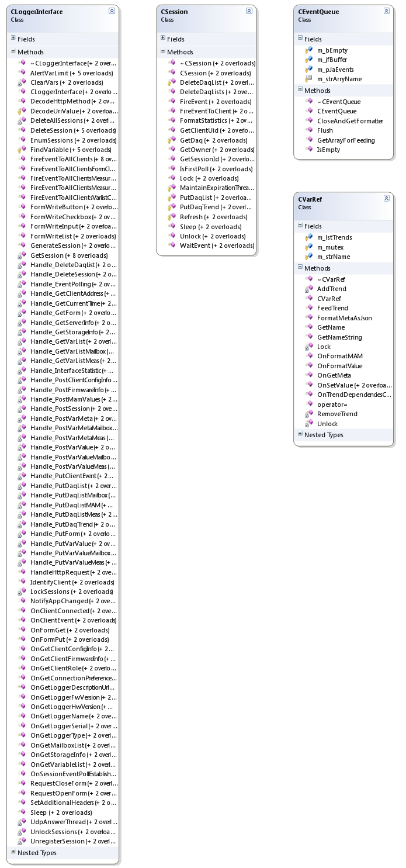The width and height of the screenshot is (406, 868).
Task: Collapse the CLoggerInterface class box chevron
Action: [x=112, y=11]
